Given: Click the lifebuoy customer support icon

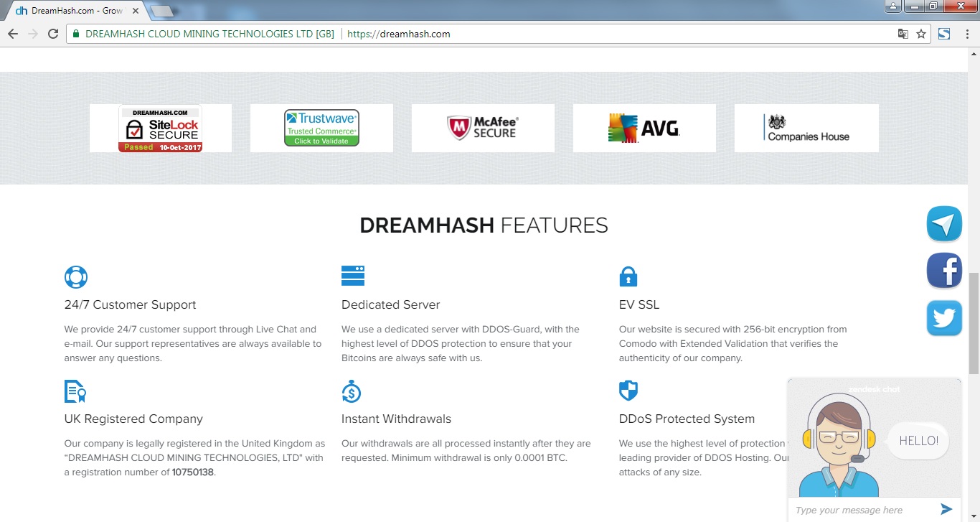Looking at the screenshot, I should [x=75, y=277].
